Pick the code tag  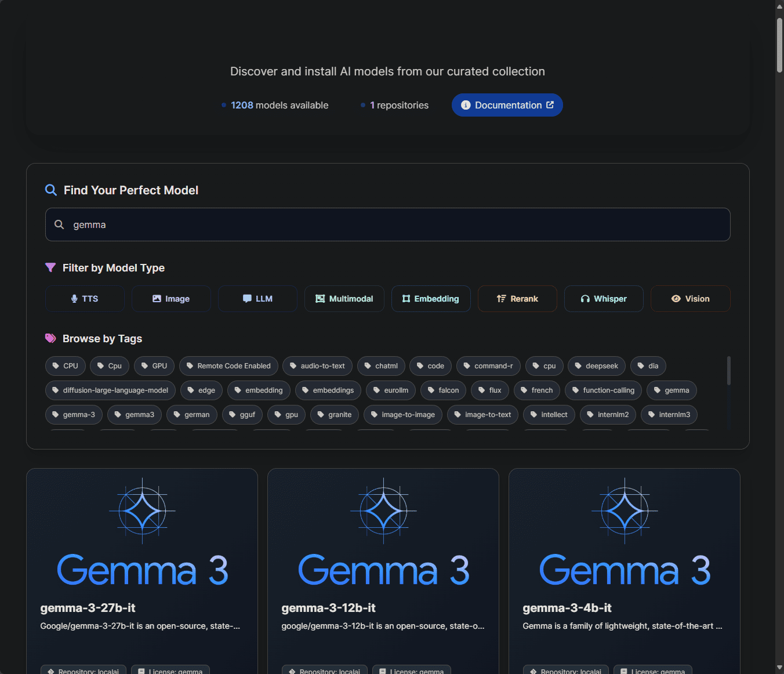(x=430, y=366)
